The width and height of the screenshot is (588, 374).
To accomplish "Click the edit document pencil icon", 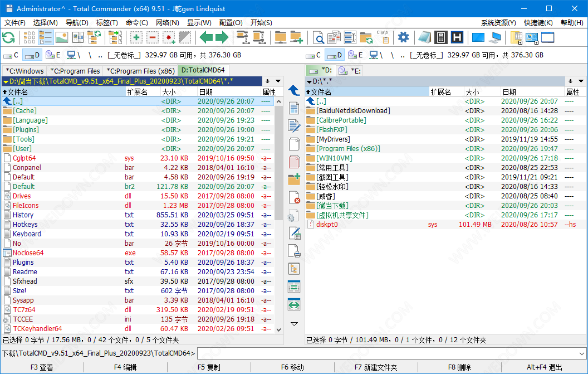I will (294, 126).
